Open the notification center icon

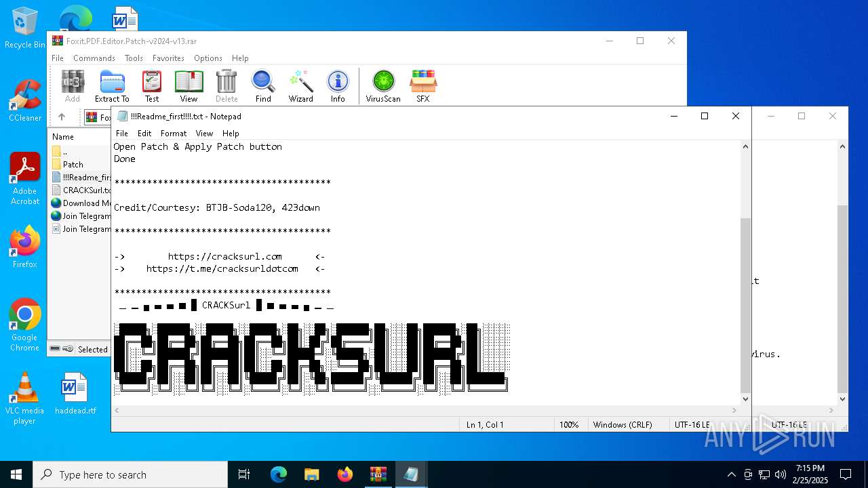coord(846,474)
